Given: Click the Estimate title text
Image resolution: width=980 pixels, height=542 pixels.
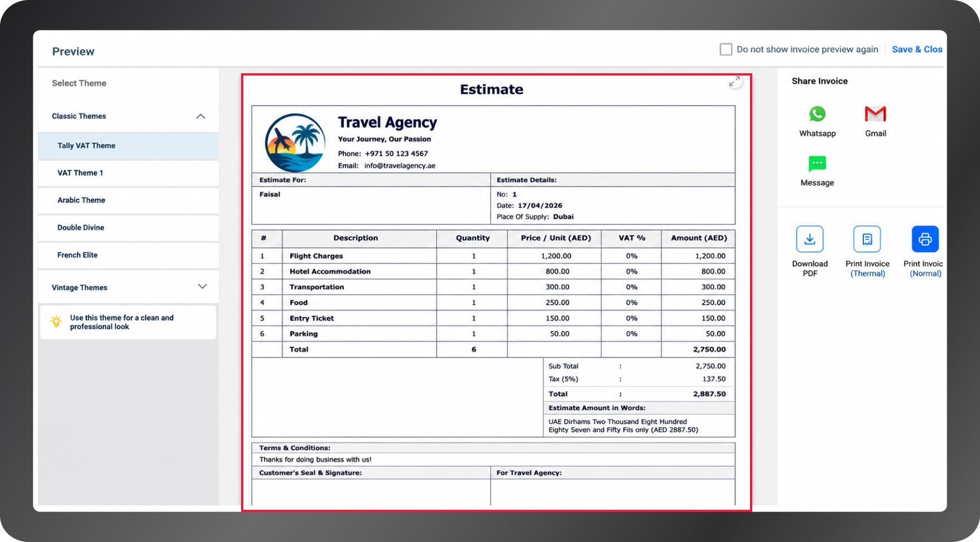Looking at the screenshot, I should [x=492, y=89].
